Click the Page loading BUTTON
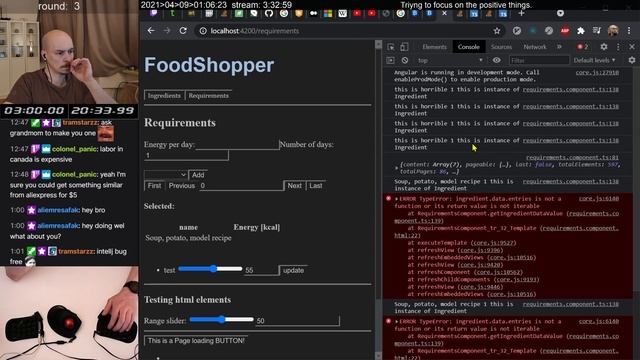640x360 pixels. click(196, 340)
